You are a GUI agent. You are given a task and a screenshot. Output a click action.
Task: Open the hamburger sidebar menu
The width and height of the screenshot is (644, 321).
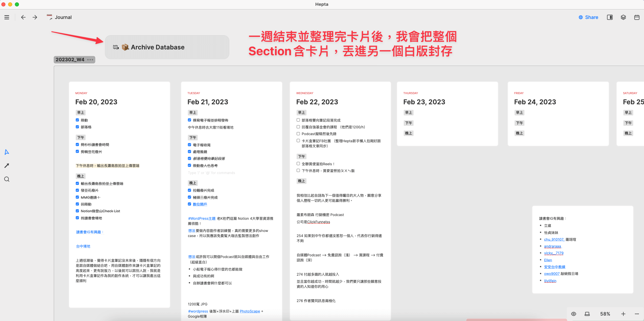(7, 17)
